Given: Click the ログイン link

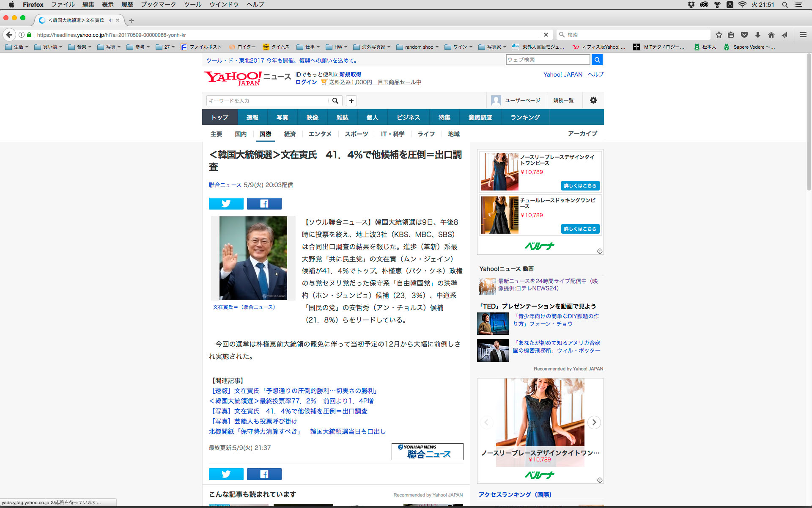Looking at the screenshot, I should coord(306,82).
